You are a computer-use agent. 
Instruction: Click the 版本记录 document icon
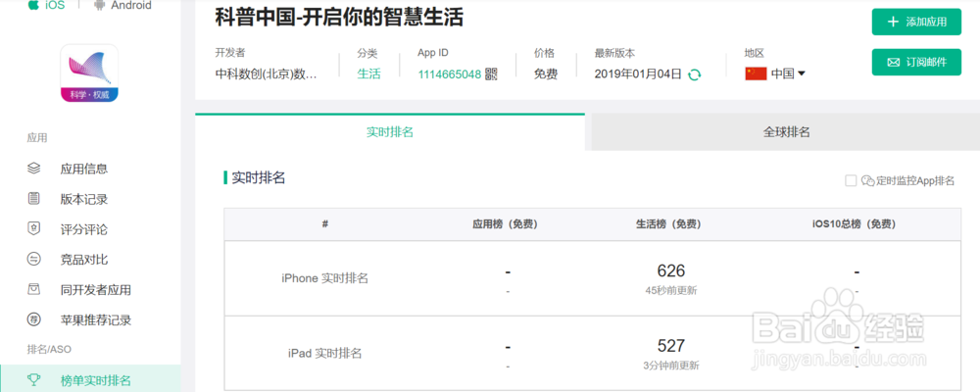pyautogui.click(x=33, y=199)
